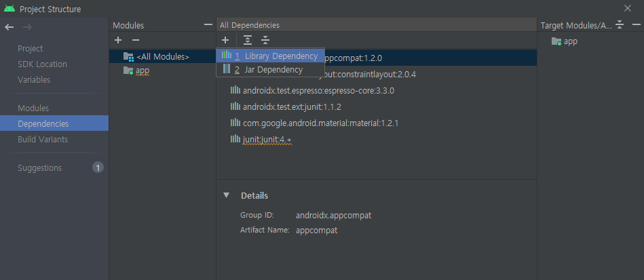Expand all dependencies in the list
The height and width of the screenshot is (280, 644).
click(x=247, y=40)
